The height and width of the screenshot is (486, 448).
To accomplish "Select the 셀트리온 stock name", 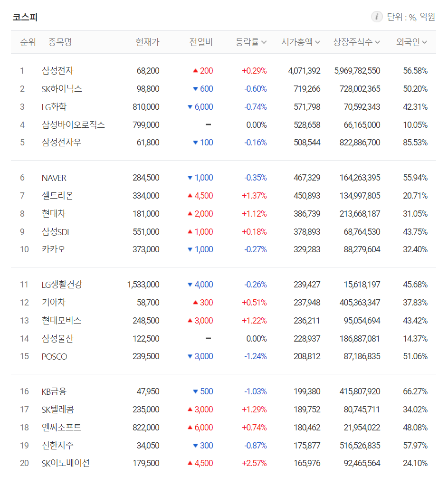I will pyautogui.click(x=57, y=196).
